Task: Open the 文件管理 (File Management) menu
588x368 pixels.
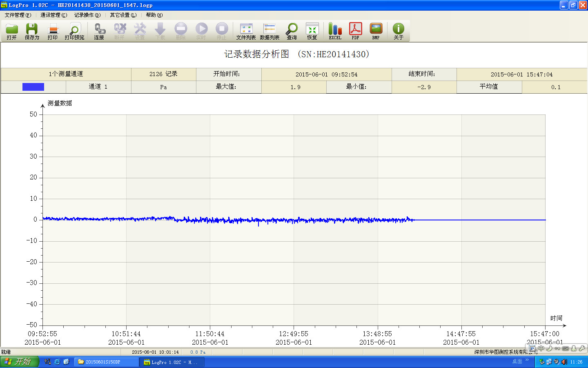Action: point(18,15)
